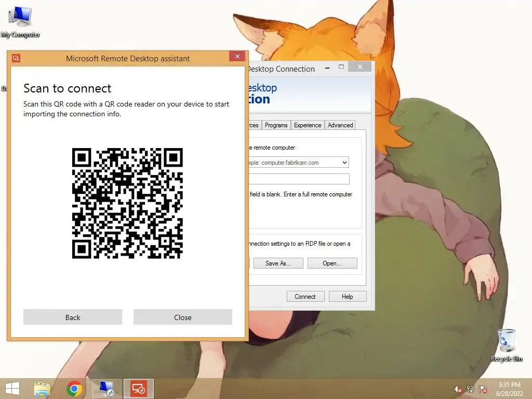Go Back in the Remote Desktop assistant

pyautogui.click(x=73, y=317)
